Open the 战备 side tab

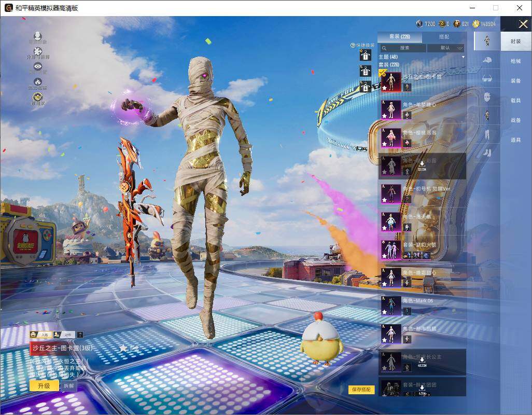pyautogui.click(x=516, y=120)
